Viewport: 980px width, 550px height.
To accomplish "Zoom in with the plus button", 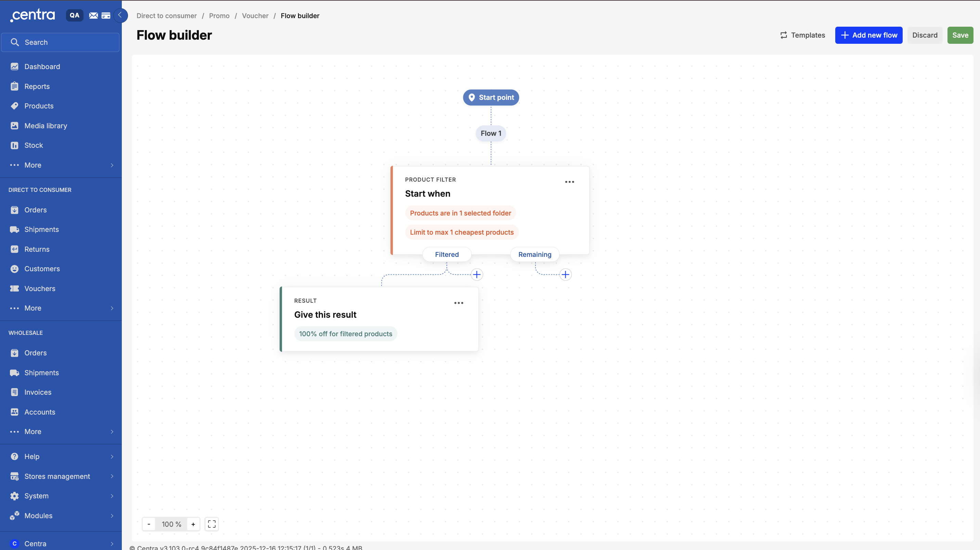I will (193, 524).
